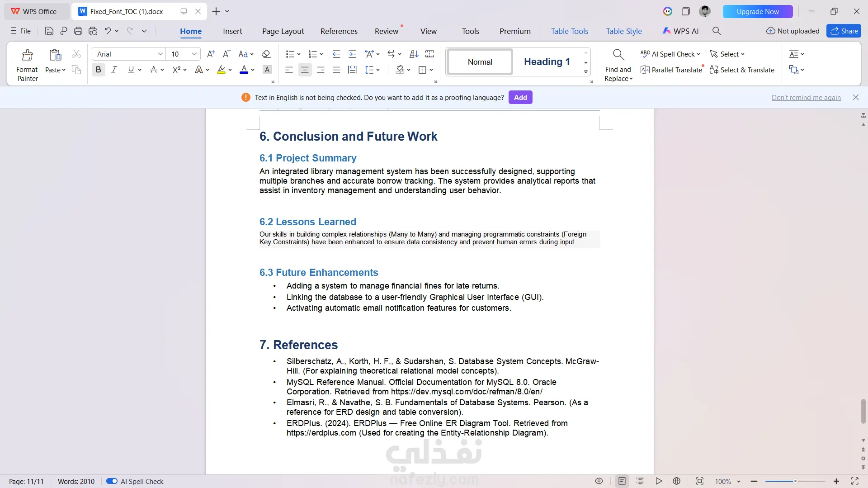Select the Heading 1 style
The width and height of the screenshot is (868, 488).
point(547,62)
